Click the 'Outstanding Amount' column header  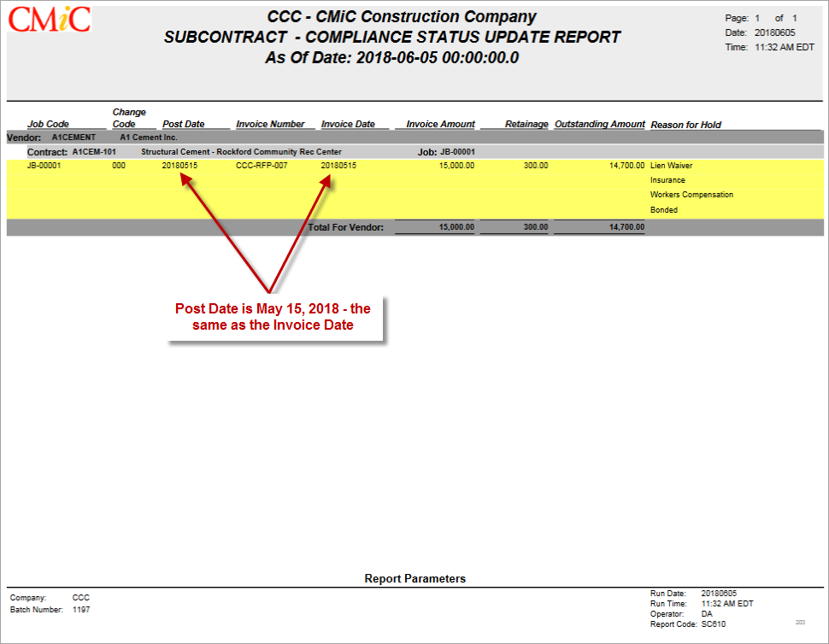pos(600,124)
